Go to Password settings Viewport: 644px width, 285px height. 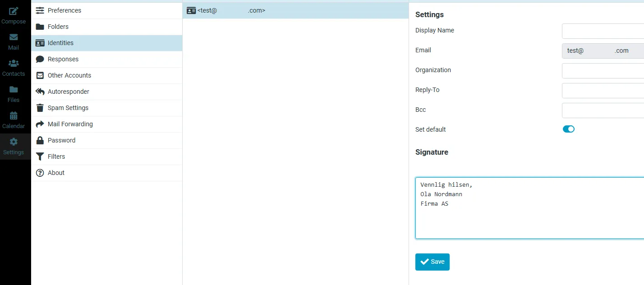click(106, 140)
